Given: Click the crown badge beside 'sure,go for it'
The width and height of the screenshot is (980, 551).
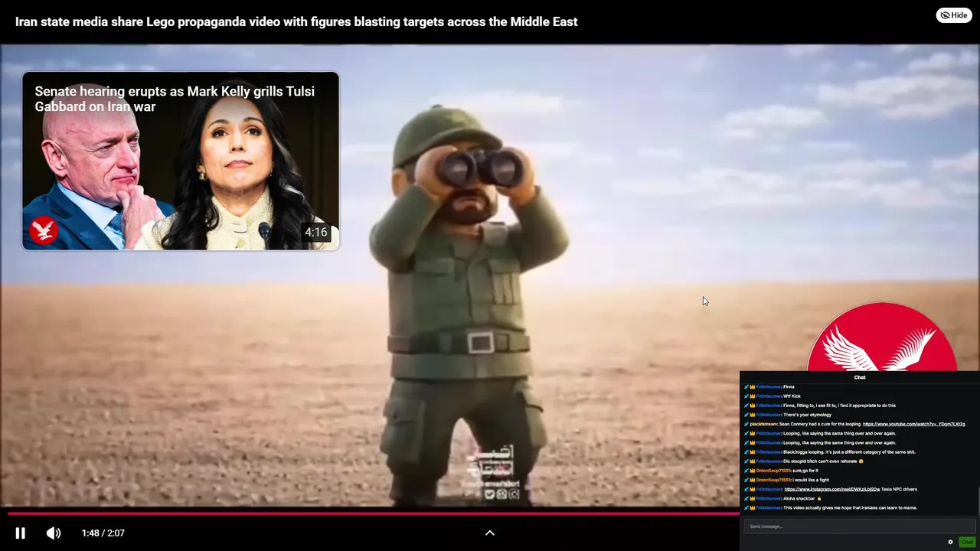Looking at the screenshot, I should pyautogui.click(x=753, y=471).
